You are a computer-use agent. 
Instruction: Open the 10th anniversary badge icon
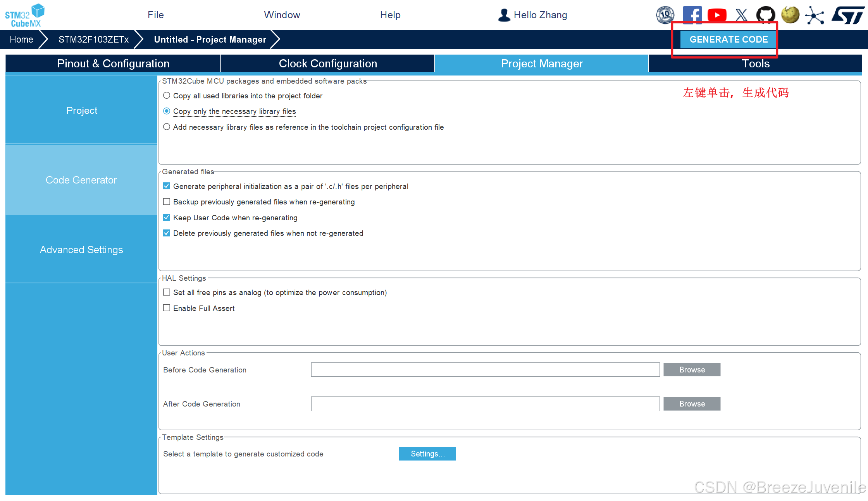click(x=665, y=15)
